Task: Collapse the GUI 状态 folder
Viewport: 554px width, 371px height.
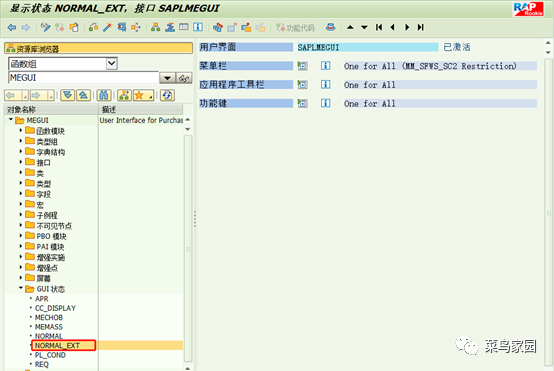Action: (x=20, y=288)
